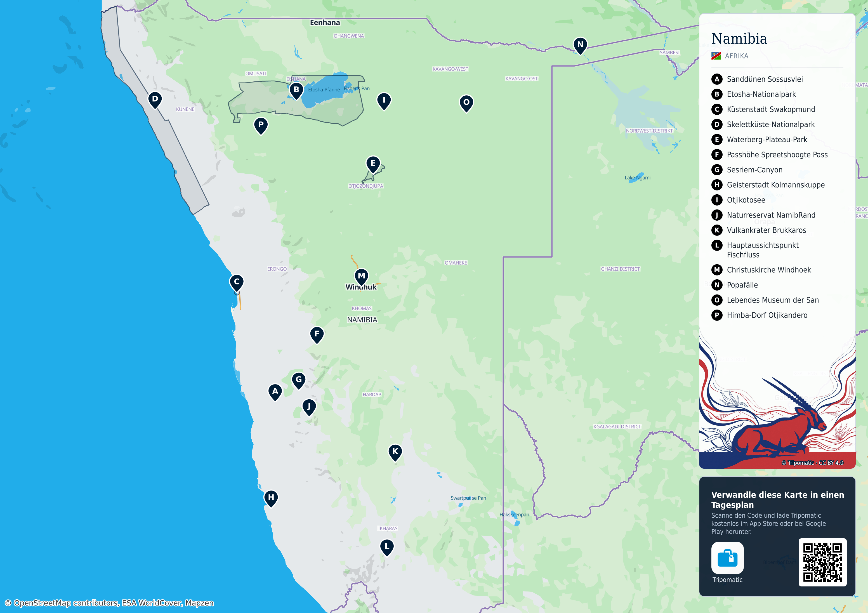The width and height of the screenshot is (868, 613).
Task: Click map pin C at Swakopmund coast
Action: coord(237,282)
